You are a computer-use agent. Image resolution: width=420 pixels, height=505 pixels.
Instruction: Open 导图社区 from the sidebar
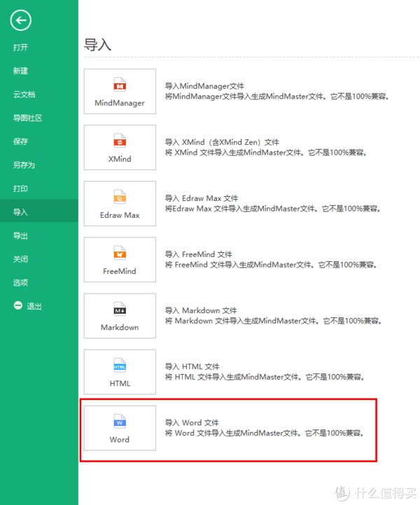click(28, 118)
